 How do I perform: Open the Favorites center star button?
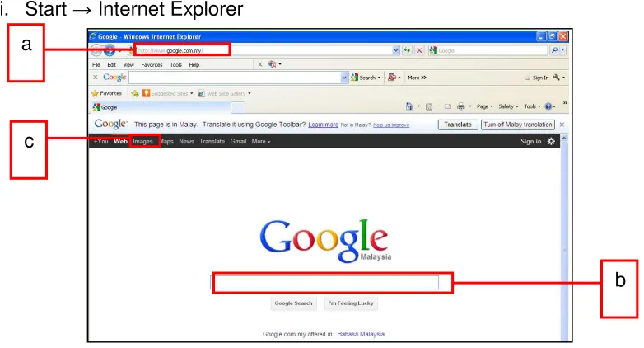(x=107, y=93)
